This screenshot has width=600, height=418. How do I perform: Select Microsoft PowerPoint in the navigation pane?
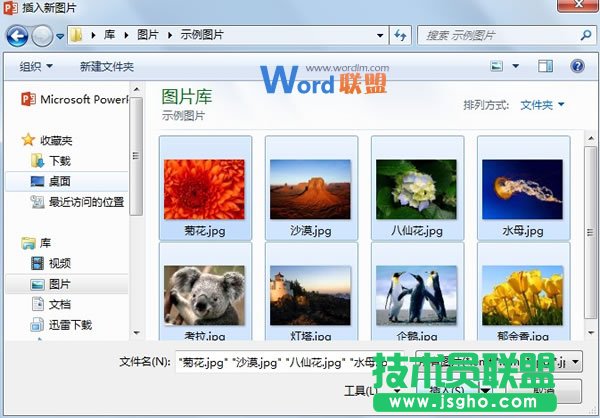click(x=75, y=100)
